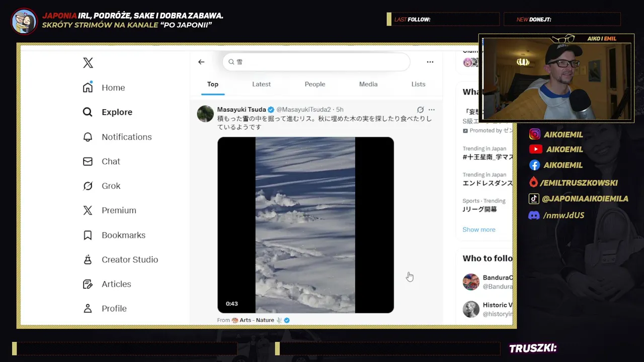Click the Facebook AIKOEMIL icon

535,165
